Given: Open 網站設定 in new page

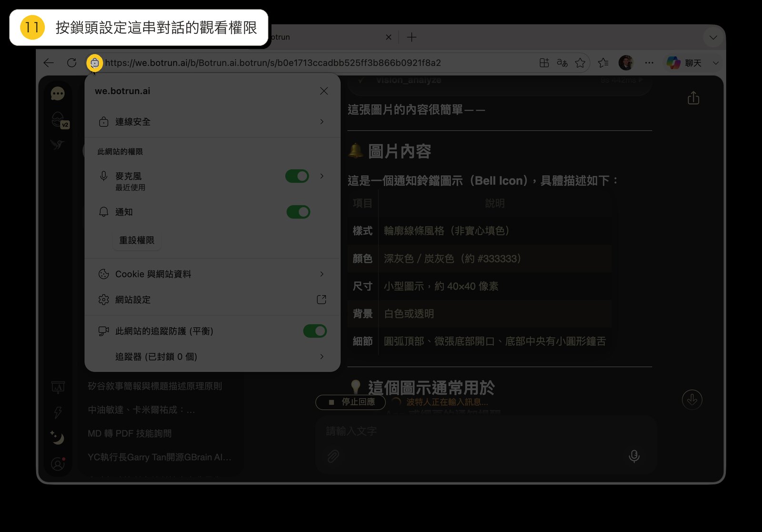Looking at the screenshot, I should tap(212, 300).
